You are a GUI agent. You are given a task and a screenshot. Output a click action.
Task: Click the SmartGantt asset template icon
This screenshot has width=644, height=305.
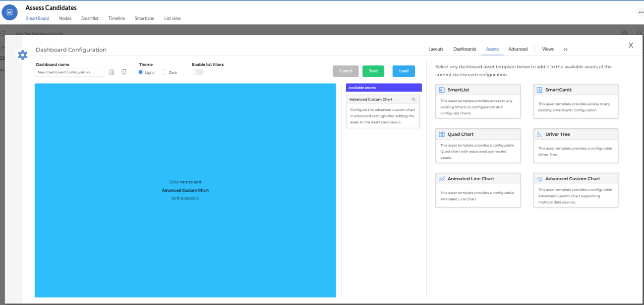[x=539, y=90]
